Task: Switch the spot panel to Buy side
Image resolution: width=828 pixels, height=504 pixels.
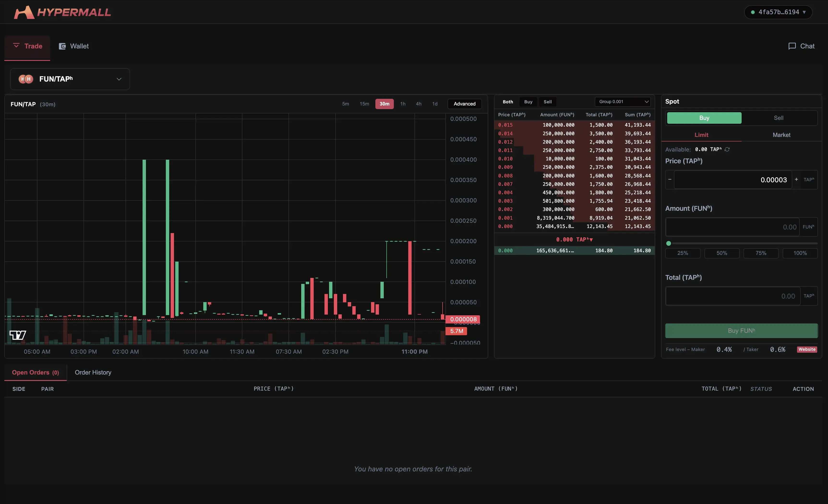Action: (704, 118)
